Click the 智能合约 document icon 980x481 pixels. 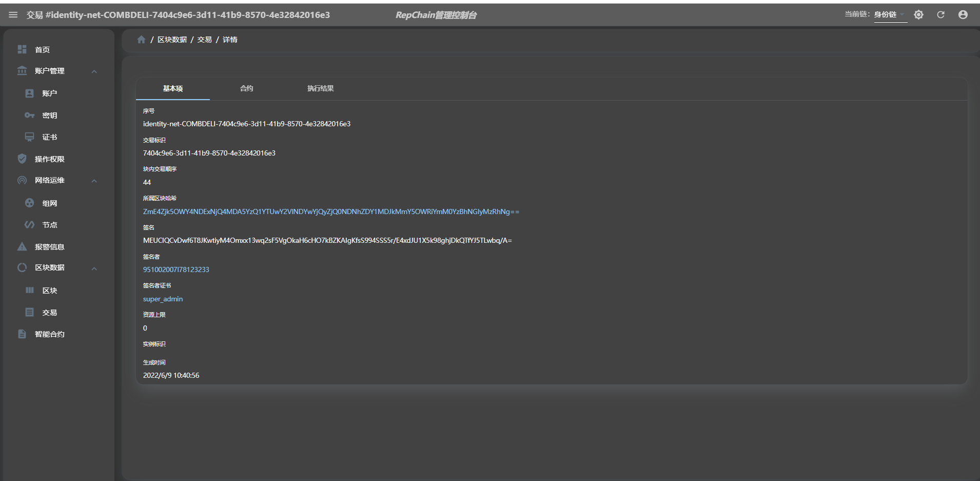coord(22,334)
